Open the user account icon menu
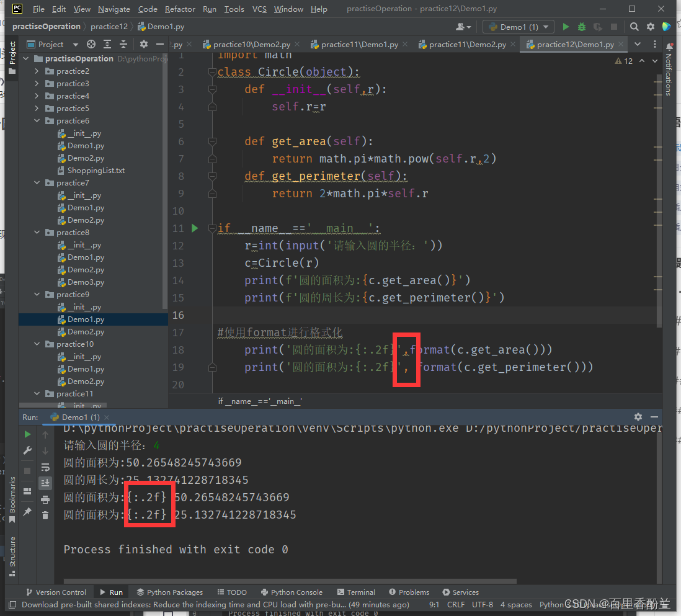This screenshot has height=616, width=681. [463, 27]
